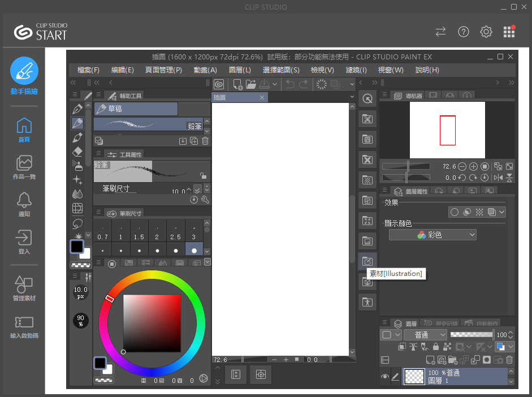Click the 動手描繪 button

click(x=24, y=76)
